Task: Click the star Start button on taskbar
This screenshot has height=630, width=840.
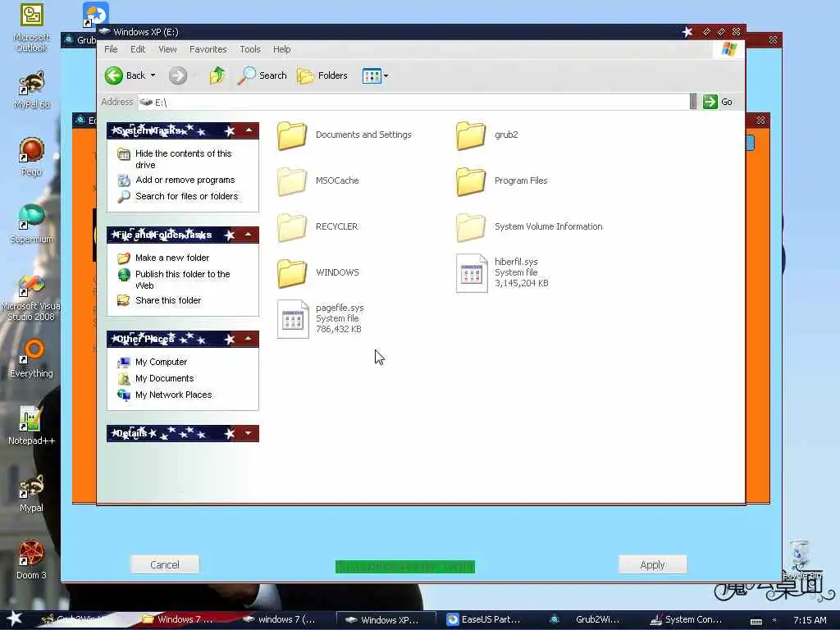Action: (x=14, y=619)
